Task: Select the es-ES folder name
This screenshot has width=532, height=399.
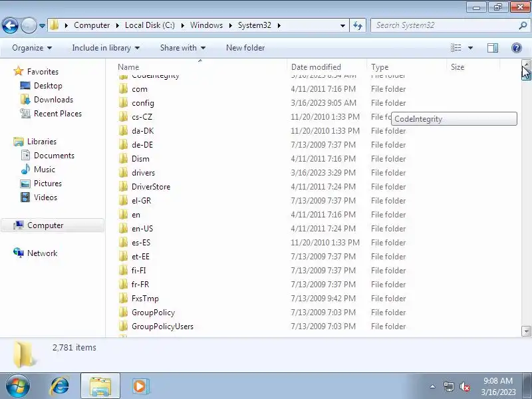Action: click(x=141, y=243)
